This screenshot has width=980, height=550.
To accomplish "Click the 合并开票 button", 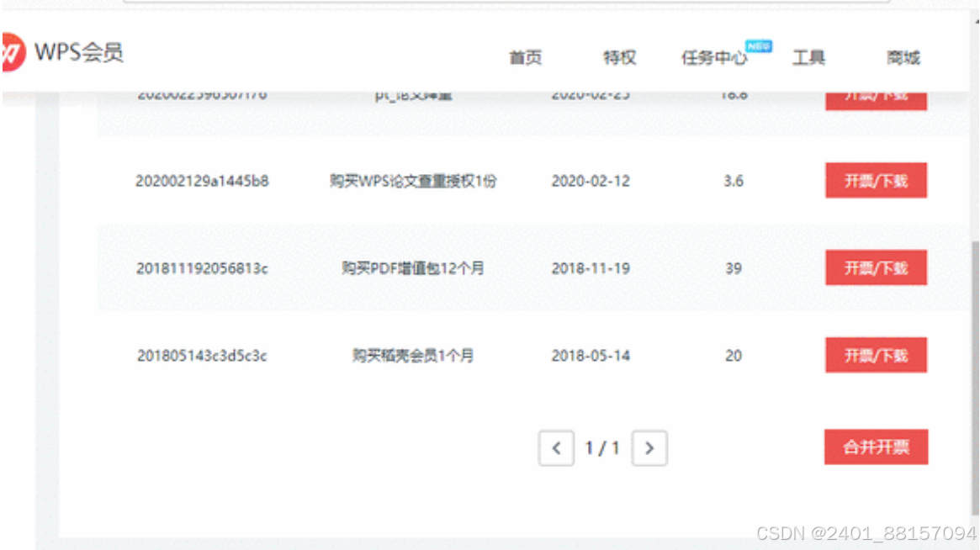I will tap(876, 447).
